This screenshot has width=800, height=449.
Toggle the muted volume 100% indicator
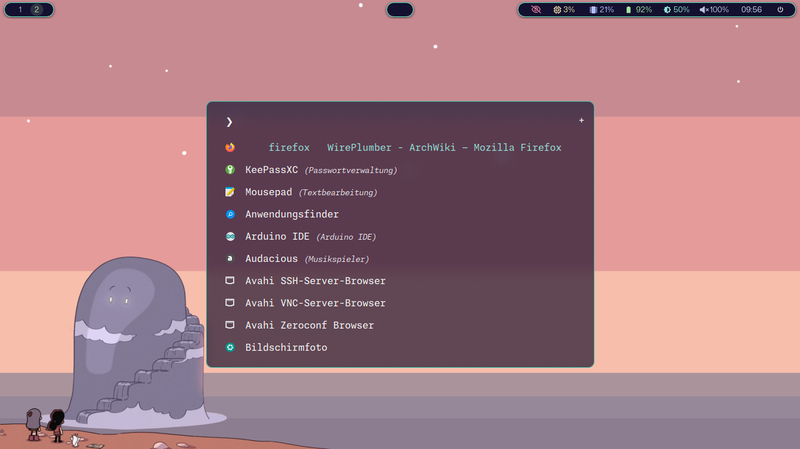click(x=714, y=9)
